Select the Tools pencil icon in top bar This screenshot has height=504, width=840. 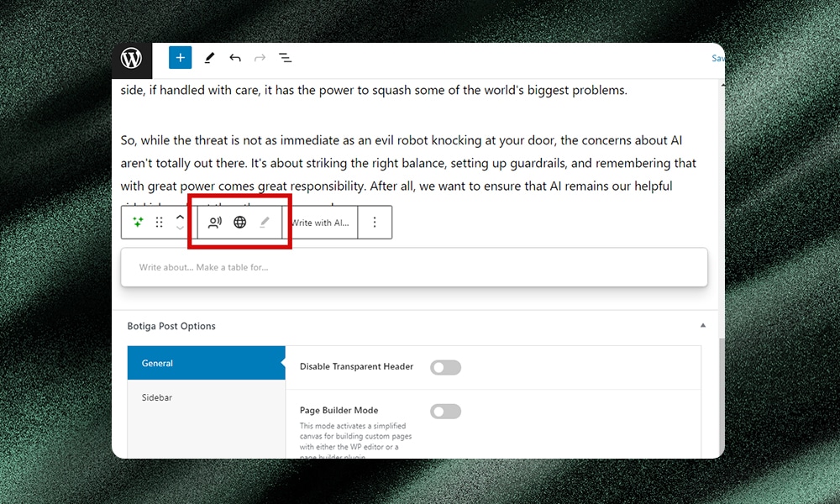point(209,58)
